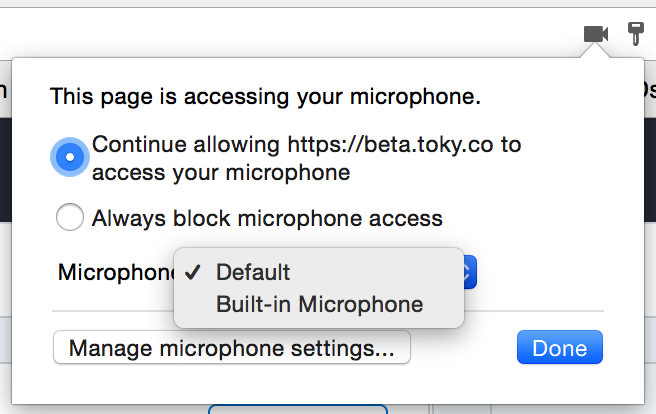The height and width of the screenshot is (414, 656).
Task: Choose Built-in Microphone from the list
Action: [x=319, y=304]
